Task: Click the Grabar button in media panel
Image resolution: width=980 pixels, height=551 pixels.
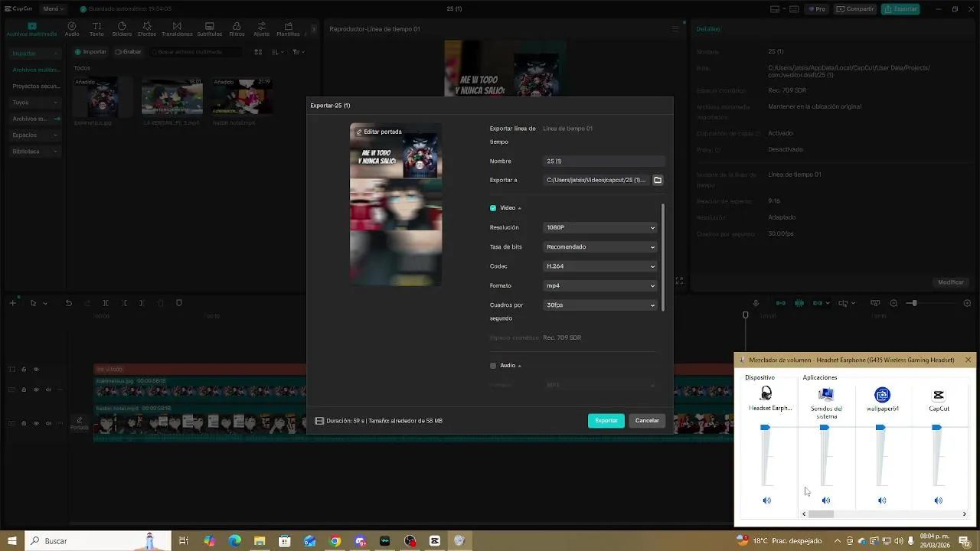Action: tap(128, 52)
